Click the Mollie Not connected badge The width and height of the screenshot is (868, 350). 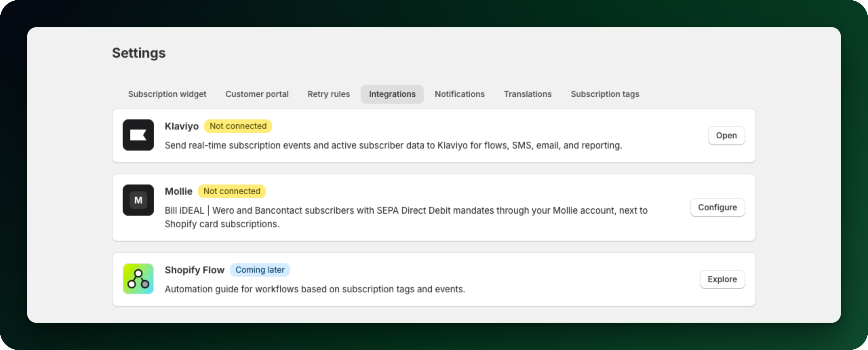(232, 191)
